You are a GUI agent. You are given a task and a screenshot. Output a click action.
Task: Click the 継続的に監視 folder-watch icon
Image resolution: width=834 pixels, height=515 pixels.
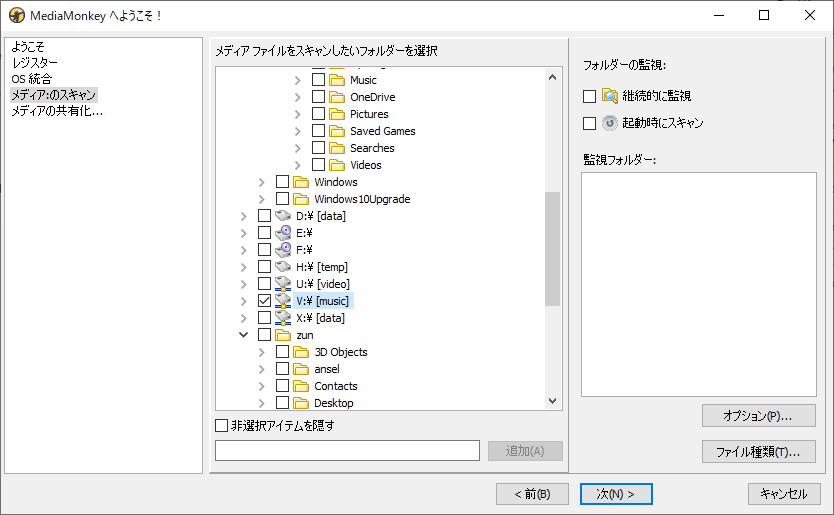tap(610, 96)
